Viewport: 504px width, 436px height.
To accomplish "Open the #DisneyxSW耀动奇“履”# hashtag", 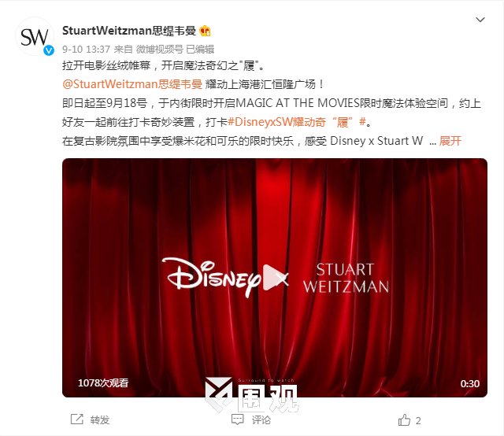I will point(297,122).
